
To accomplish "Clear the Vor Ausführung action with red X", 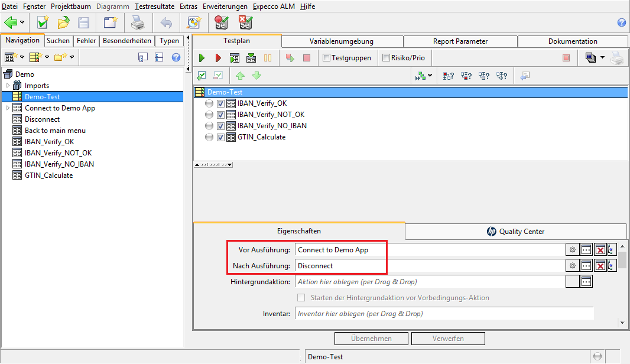I will click(x=600, y=250).
